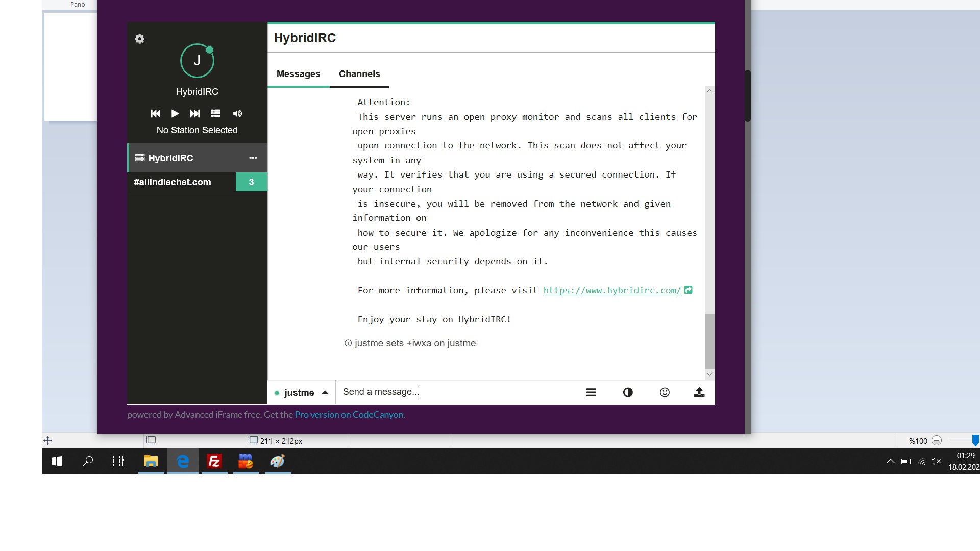Skip to the next radio station
The height and width of the screenshot is (551, 980).
pyautogui.click(x=195, y=113)
